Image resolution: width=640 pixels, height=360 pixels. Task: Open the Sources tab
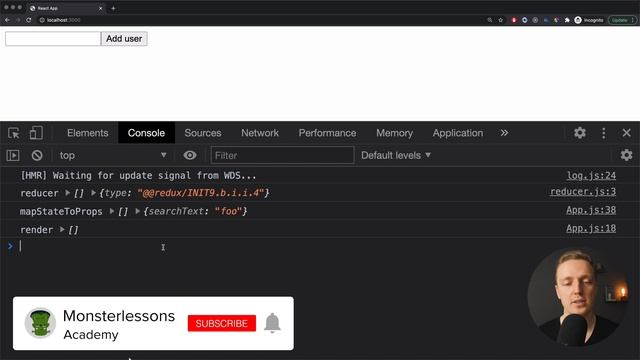tap(203, 133)
